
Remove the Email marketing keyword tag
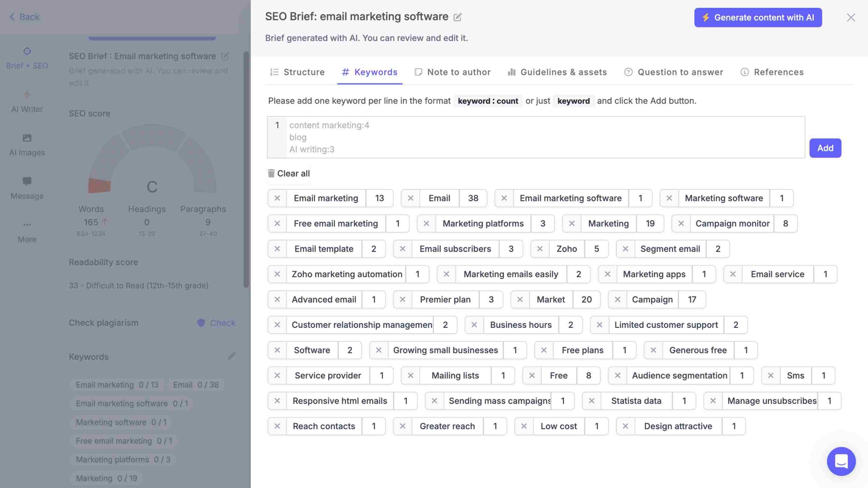[277, 198]
